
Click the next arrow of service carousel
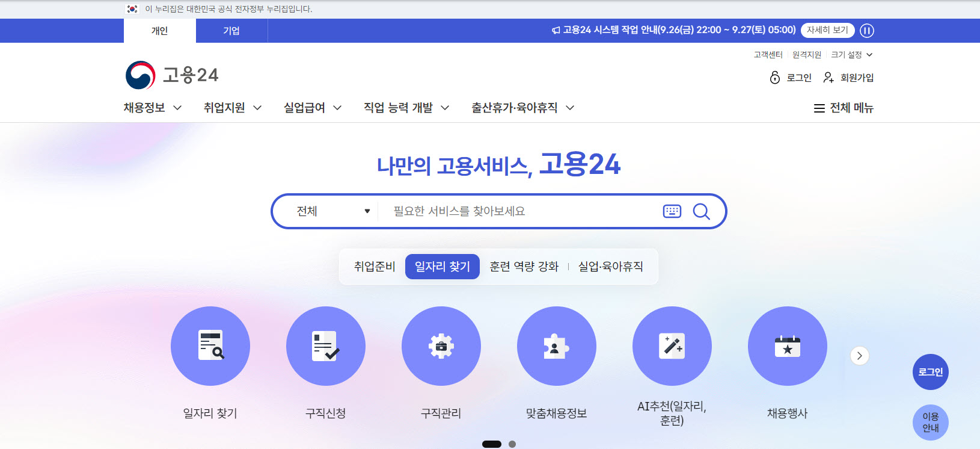[860, 356]
